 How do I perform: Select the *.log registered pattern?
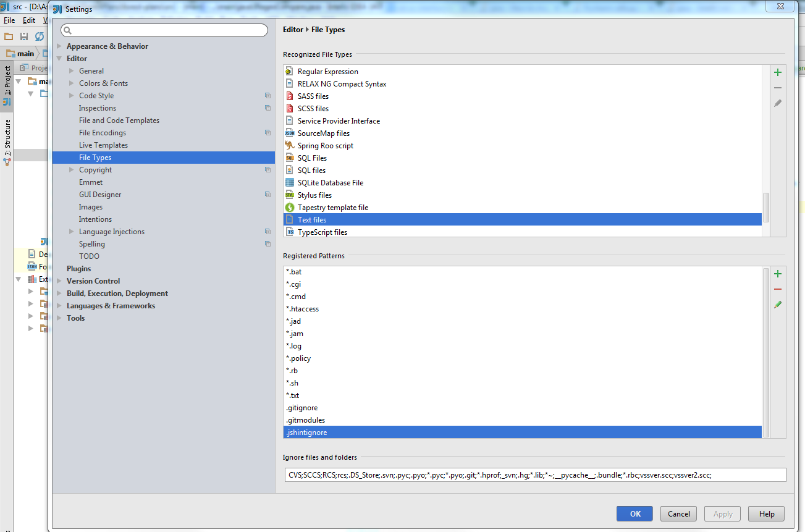(x=523, y=346)
